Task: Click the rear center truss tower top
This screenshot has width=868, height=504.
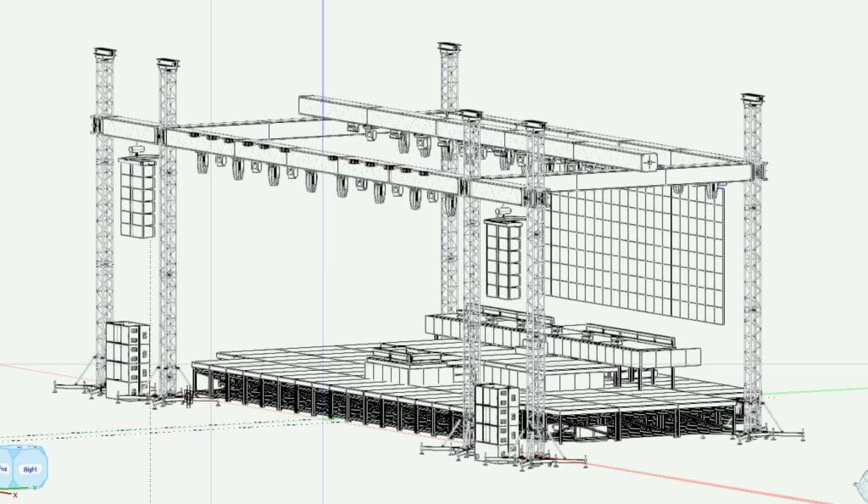Action: pos(448,49)
